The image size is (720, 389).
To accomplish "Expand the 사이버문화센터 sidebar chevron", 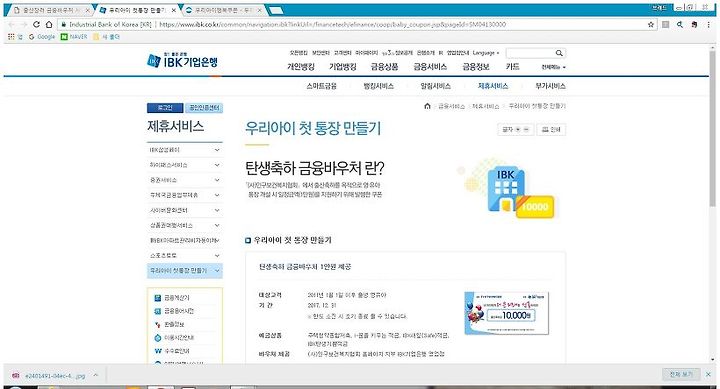I will [217, 210].
